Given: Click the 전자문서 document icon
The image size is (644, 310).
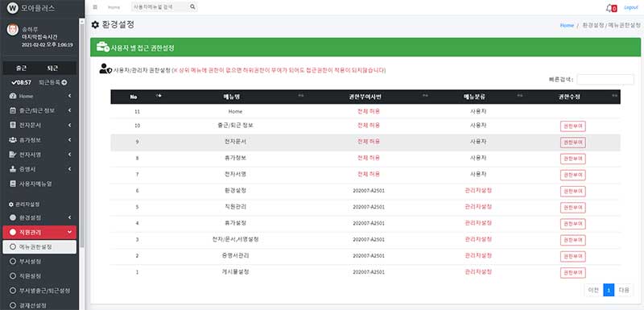Looking at the screenshot, I should tap(12, 125).
